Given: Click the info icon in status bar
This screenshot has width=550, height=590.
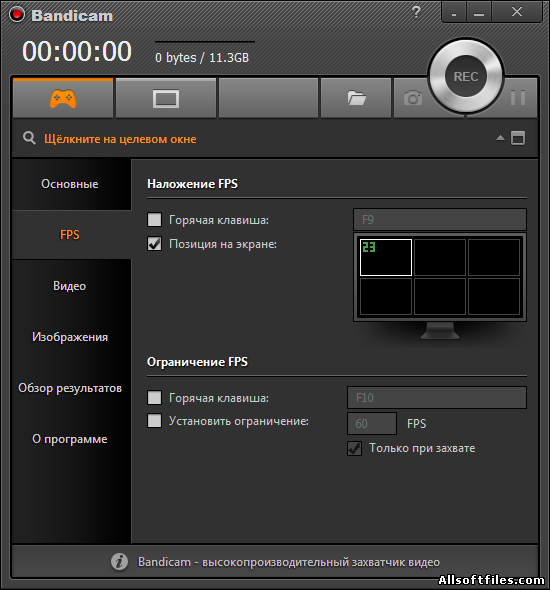Looking at the screenshot, I should pyautogui.click(x=119, y=562).
